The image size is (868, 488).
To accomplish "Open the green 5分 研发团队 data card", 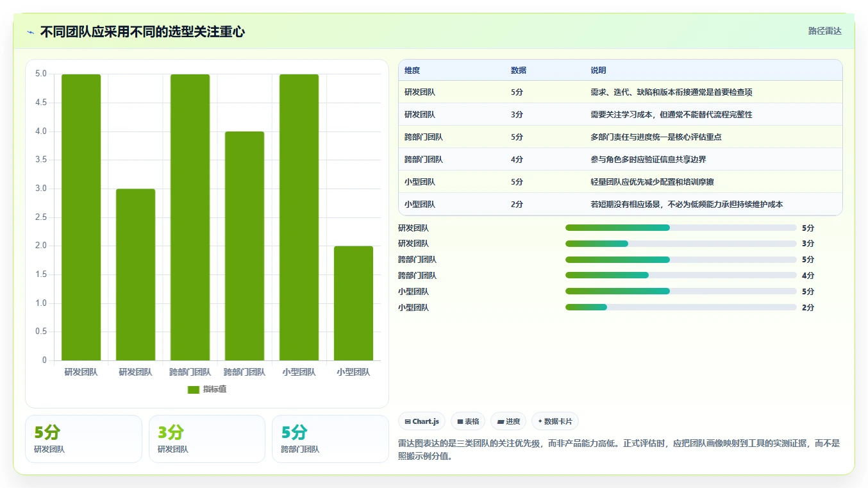I will point(83,439).
